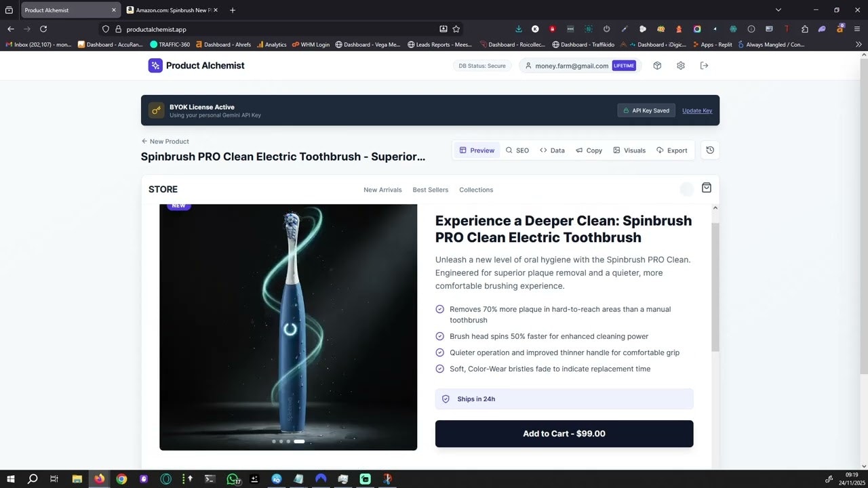Viewport: 868px width, 488px height.
Task: Click the Windows Start button
Action: click(x=11, y=479)
